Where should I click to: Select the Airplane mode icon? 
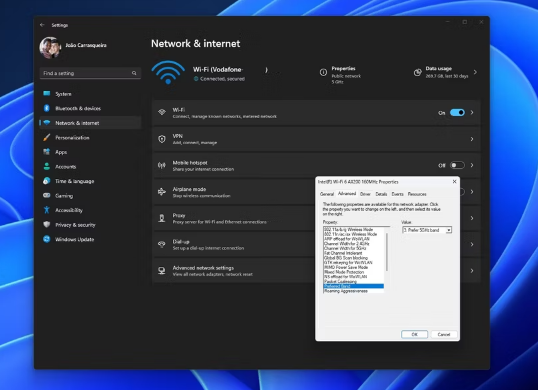click(162, 192)
